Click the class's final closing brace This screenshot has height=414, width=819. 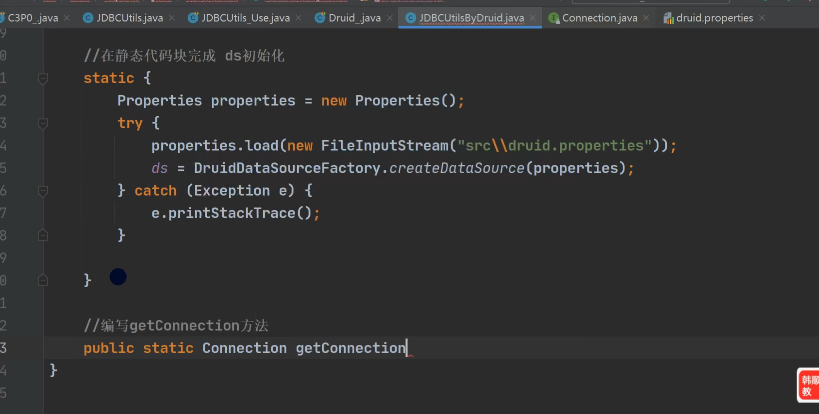point(53,371)
